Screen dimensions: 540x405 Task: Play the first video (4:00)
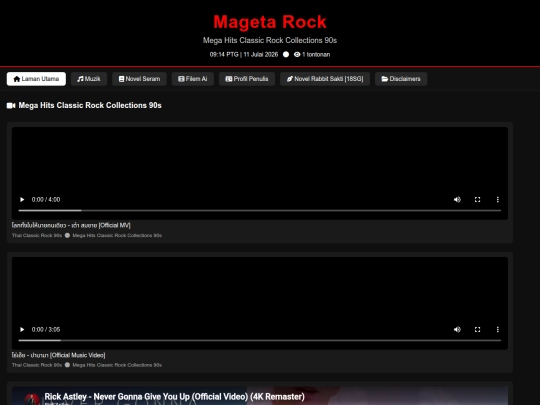tap(22, 199)
